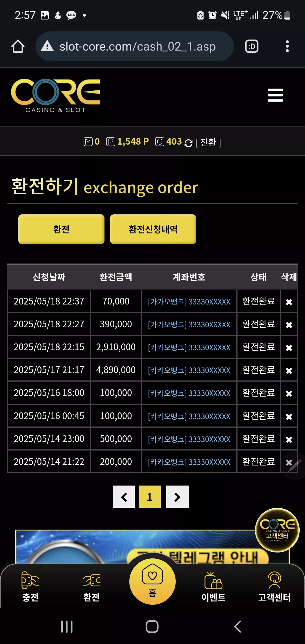
Task: Open the floating 고객센터 CORE badge
Action: pyautogui.click(x=277, y=530)
